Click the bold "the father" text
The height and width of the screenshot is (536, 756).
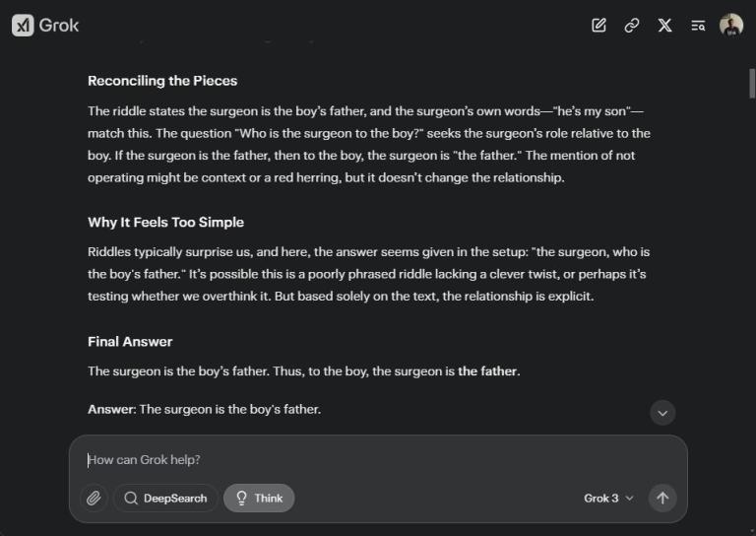click(488, 371)
